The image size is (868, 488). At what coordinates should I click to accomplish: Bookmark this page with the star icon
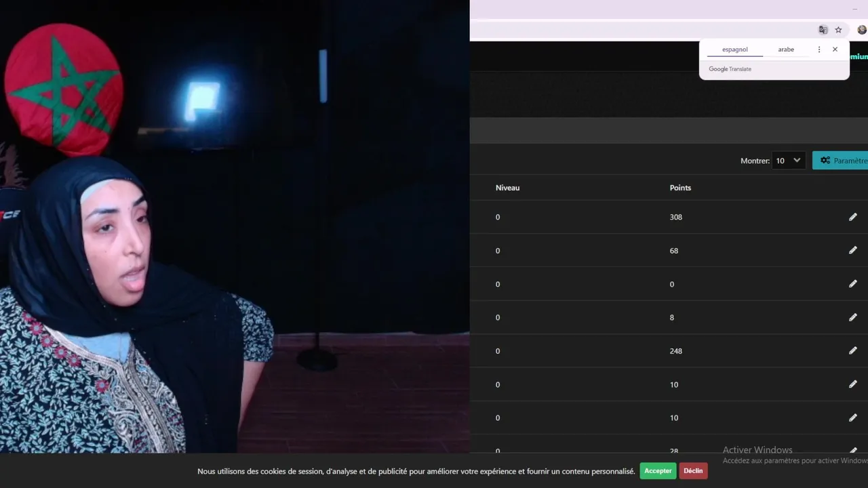(x=838, y=30)
